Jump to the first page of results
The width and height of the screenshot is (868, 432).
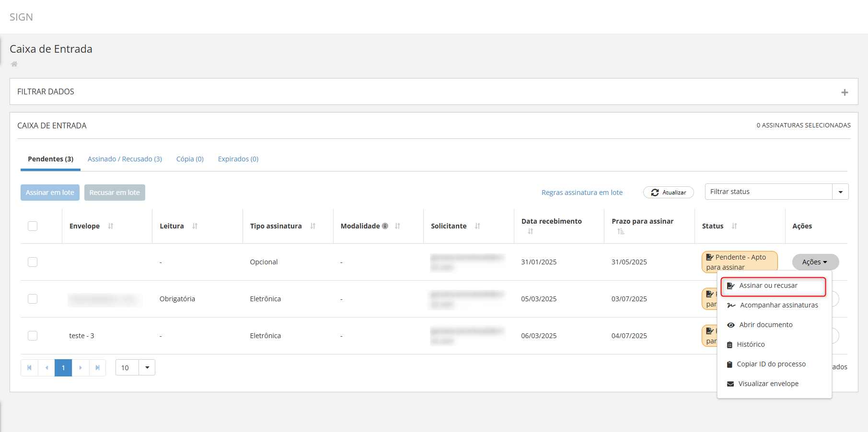pos(29,368)
